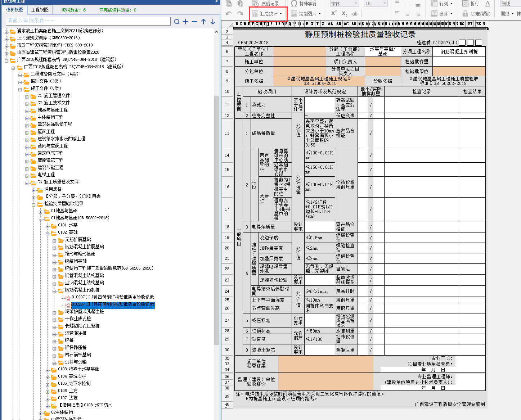Expand the 上海建筑资料库 tree node
This screenshot has height=420, width=521.
click(x=6, y=39)
